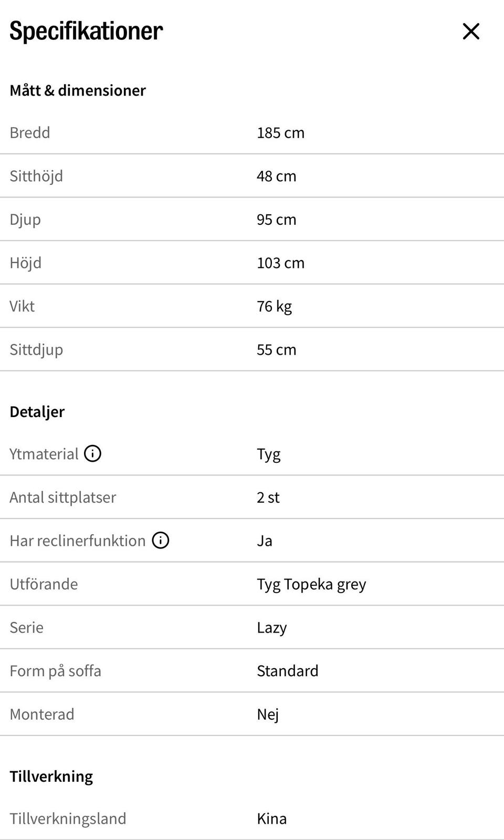Screen dimensions: 504x840
Task: Click the Detaljer section heading
Action: point(37,412)
